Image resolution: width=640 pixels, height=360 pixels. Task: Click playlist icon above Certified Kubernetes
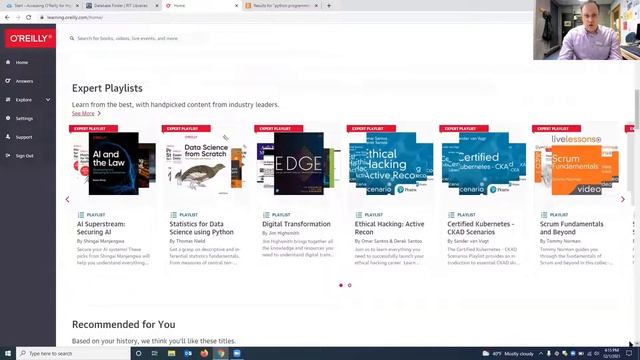click(451, 215)
